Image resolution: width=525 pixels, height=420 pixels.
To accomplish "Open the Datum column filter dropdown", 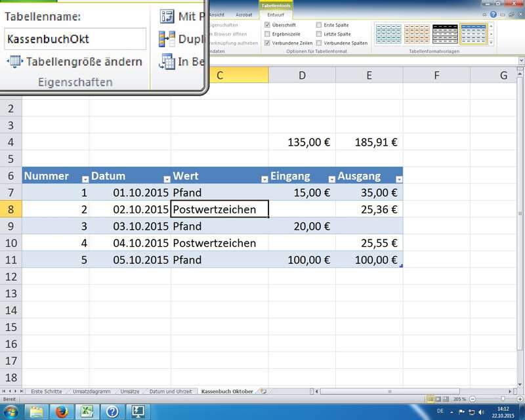I will (167, 180).
